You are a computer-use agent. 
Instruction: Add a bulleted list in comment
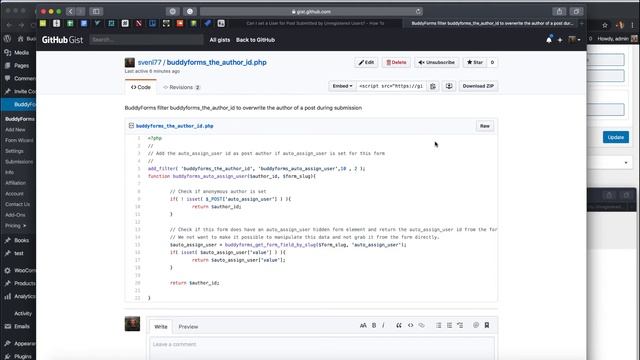click(438, 325)
